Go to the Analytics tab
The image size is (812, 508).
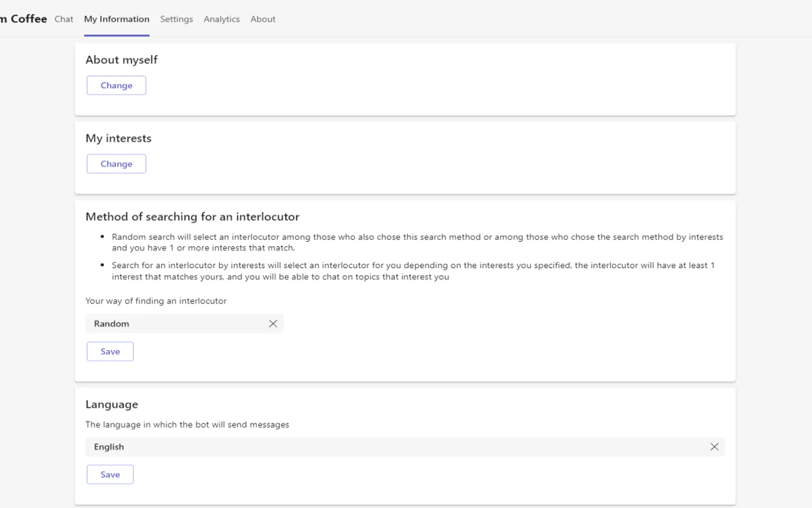222,19
